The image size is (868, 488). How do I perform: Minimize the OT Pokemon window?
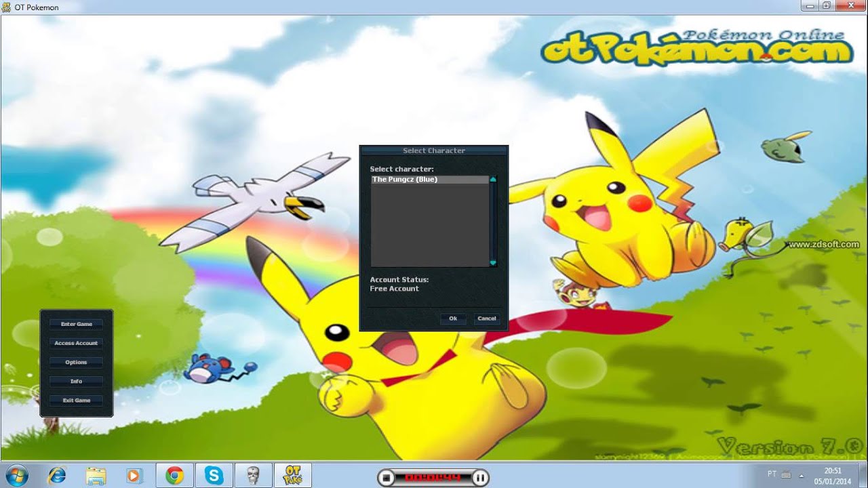tap(810, 5)
